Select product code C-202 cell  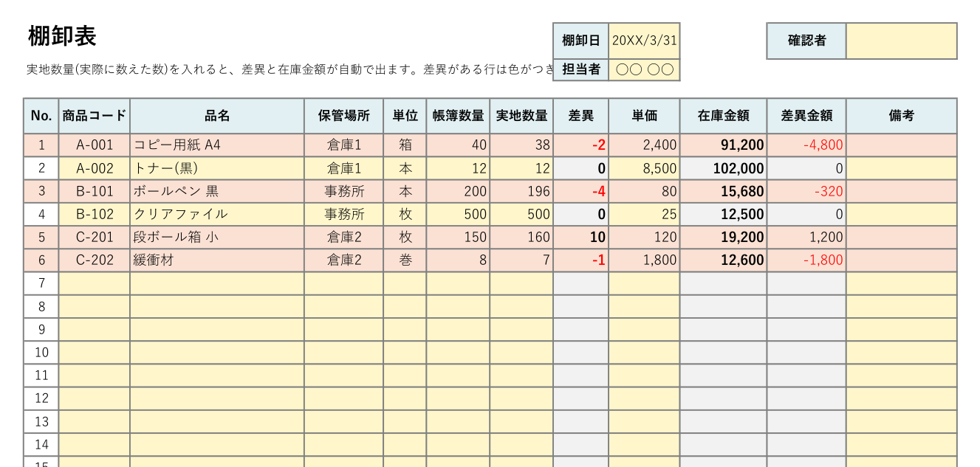click(x=95, y=260)
